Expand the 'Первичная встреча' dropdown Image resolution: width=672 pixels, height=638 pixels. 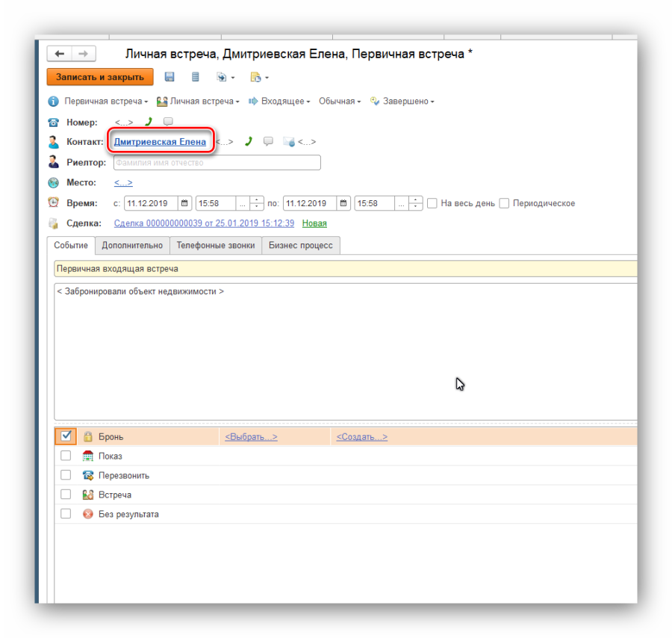[x=105, y=102]
